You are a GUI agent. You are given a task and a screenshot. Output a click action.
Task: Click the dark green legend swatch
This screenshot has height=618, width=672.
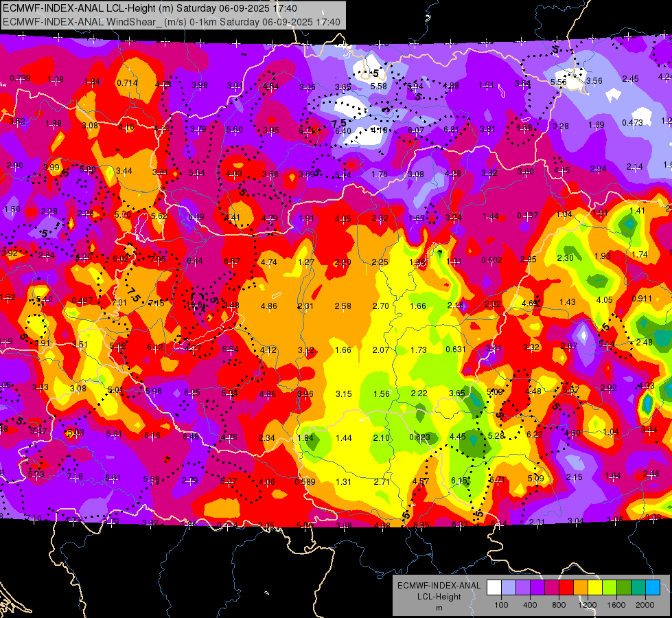click(624, 587)
